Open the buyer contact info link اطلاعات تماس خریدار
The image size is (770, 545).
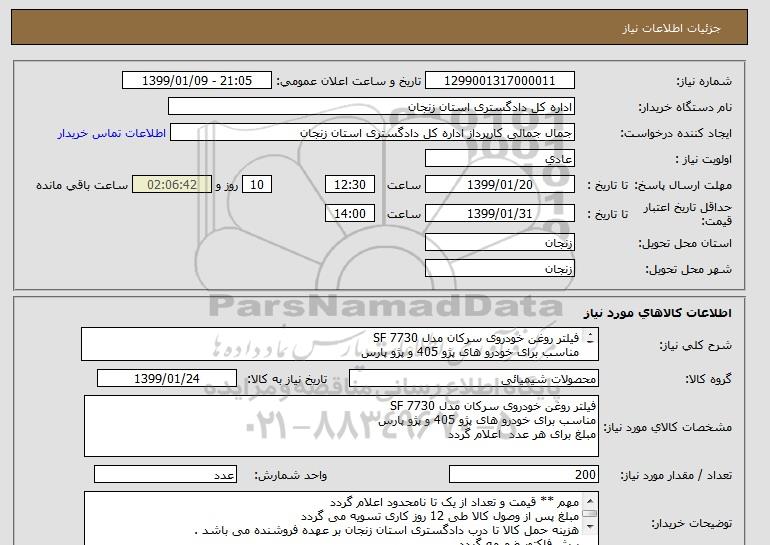pyautogui.click(x=111, y=134)
